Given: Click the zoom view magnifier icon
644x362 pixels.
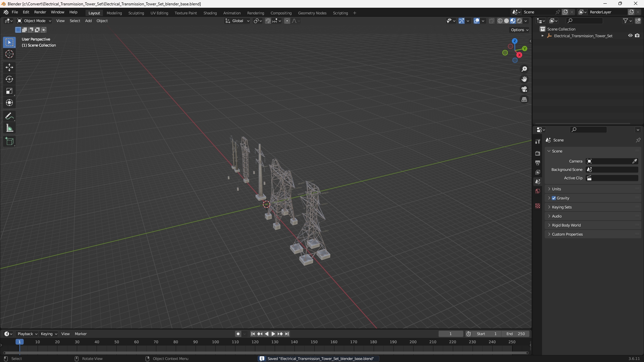Looking at the screenshot, I should [x=524, y=69].
